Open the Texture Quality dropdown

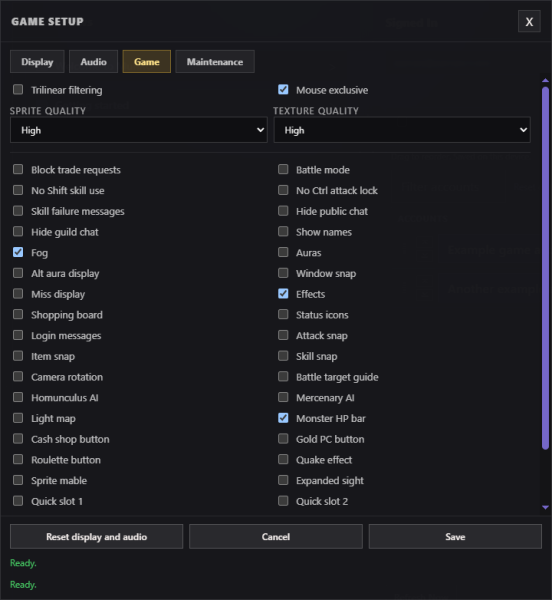tap(402, 130)
